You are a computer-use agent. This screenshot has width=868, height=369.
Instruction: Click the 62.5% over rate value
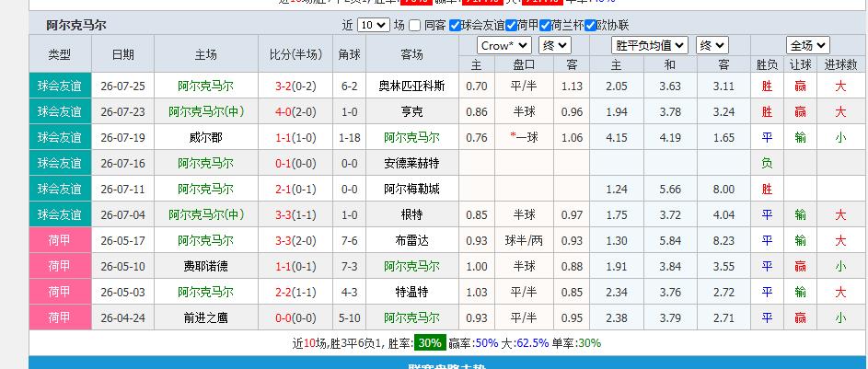pyautogui.click(x=532, y=343)
